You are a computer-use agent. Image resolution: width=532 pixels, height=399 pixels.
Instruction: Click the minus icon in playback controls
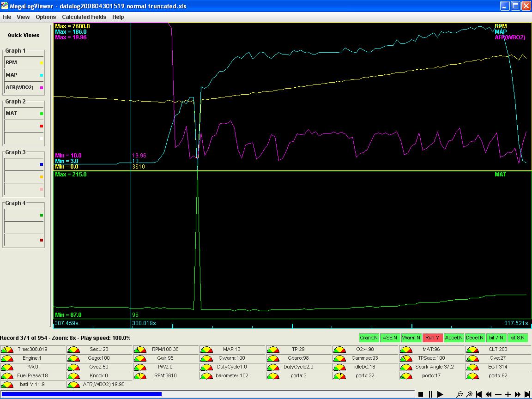click(x=498, y=394)
